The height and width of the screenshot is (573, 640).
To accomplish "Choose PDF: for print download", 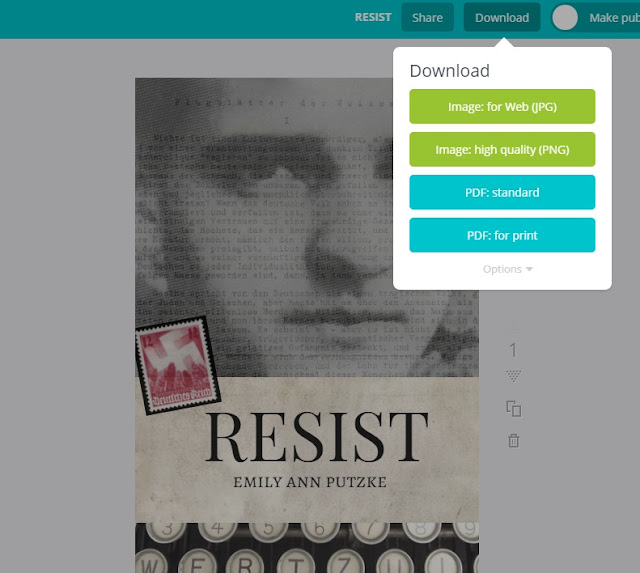I will tap(502, 235).
